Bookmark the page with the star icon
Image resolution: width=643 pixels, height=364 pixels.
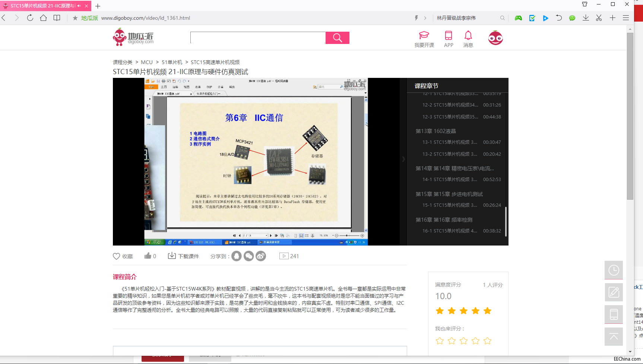coord(75,18)
